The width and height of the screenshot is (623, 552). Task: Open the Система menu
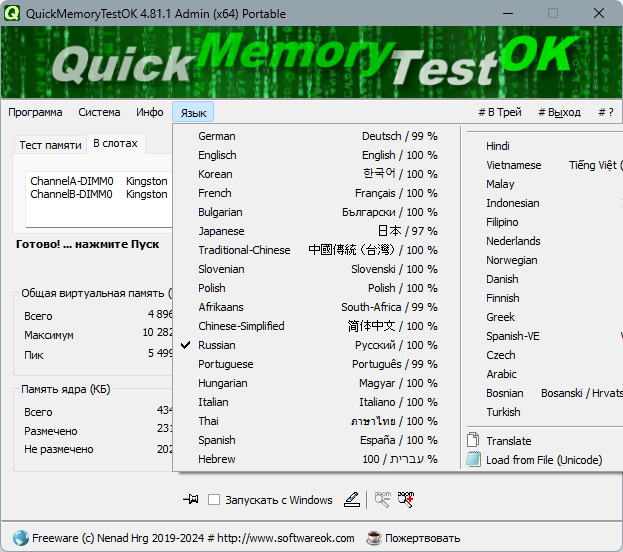(99, 112)
